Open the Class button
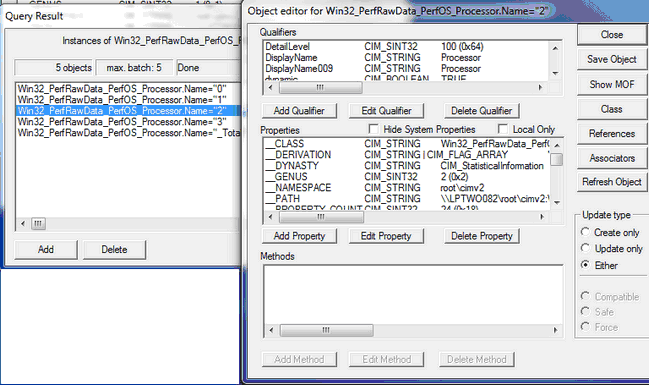 [x=612, y=109]
